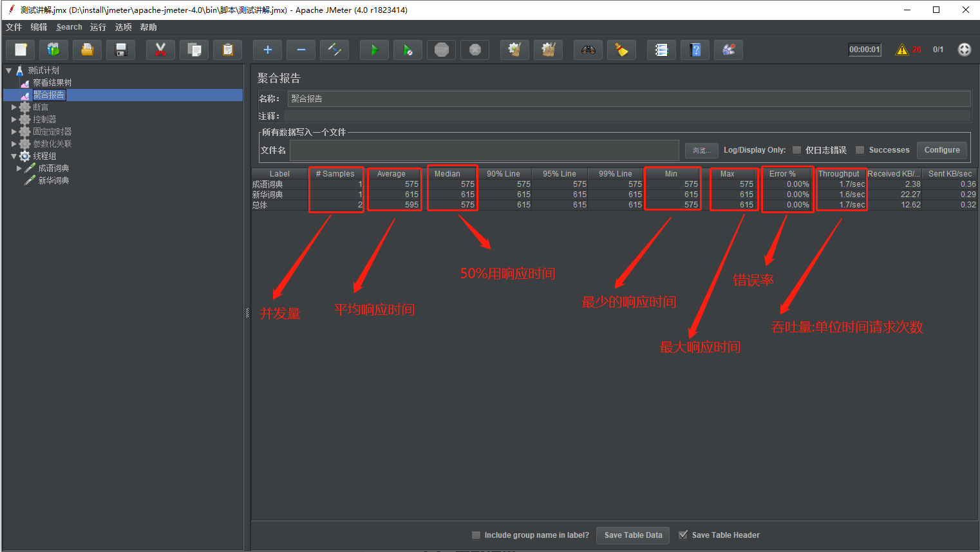Screen dimensions: 980x552
Task: Click the 95% Line column header
Action: (560, 174)
